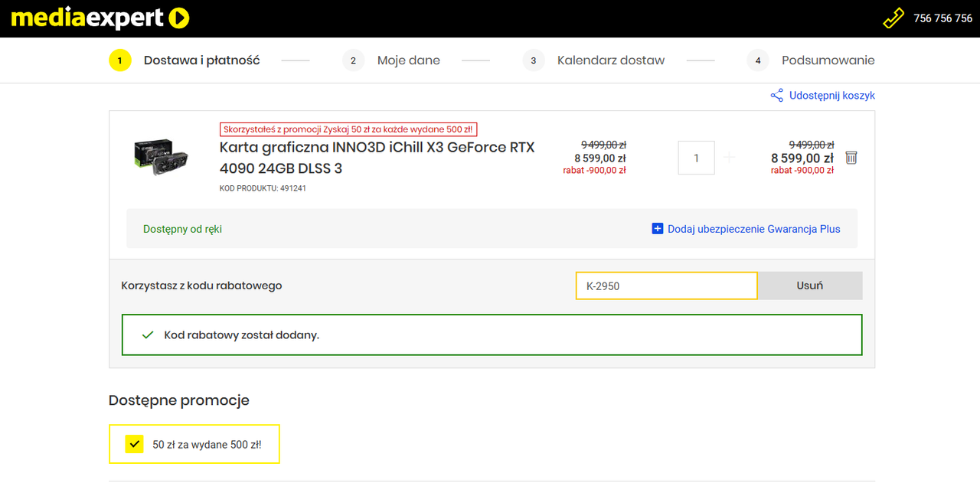Go to the Kalendarz dostaw step
Viewport: 980px width, 483px height.
(x=611, y=60)
